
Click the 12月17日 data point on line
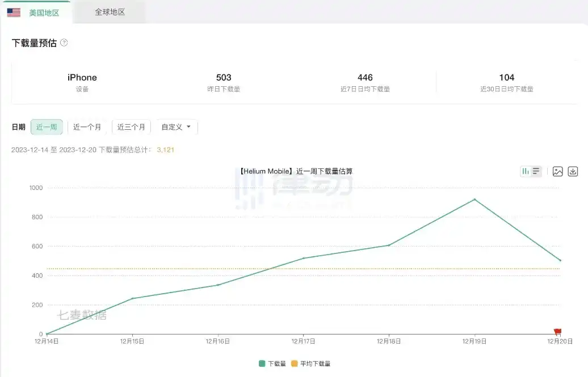(303, 259)
